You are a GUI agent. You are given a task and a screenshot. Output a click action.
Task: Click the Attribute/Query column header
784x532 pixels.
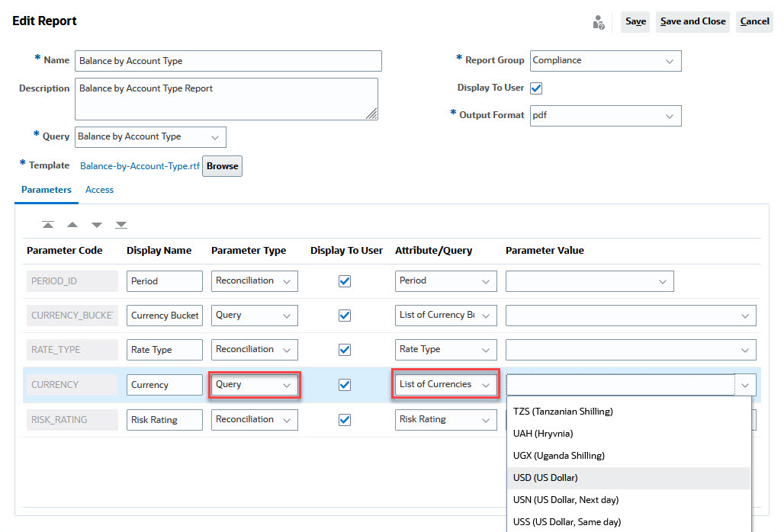pos(433,251)
